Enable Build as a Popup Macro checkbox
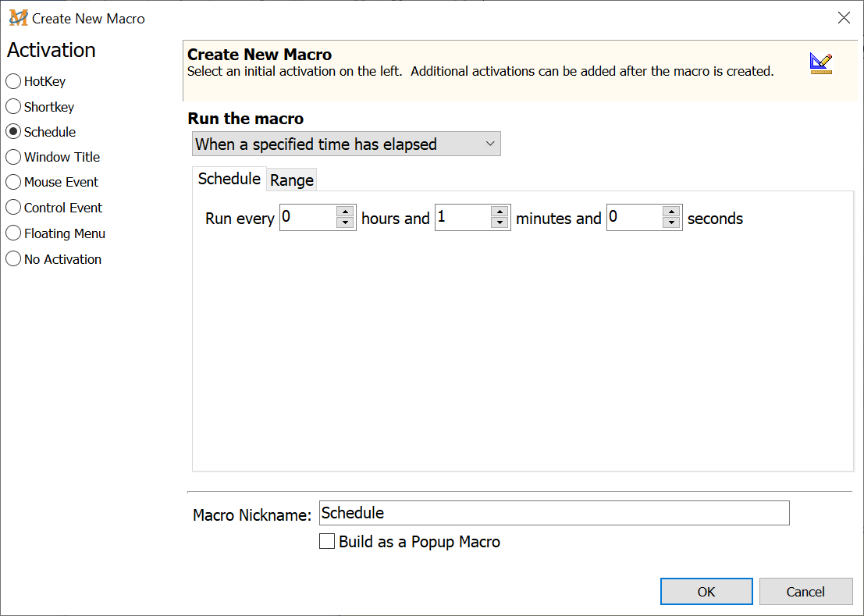Image resolution: width=864 pixels, height=616 pixels. (x=328, y=541)
